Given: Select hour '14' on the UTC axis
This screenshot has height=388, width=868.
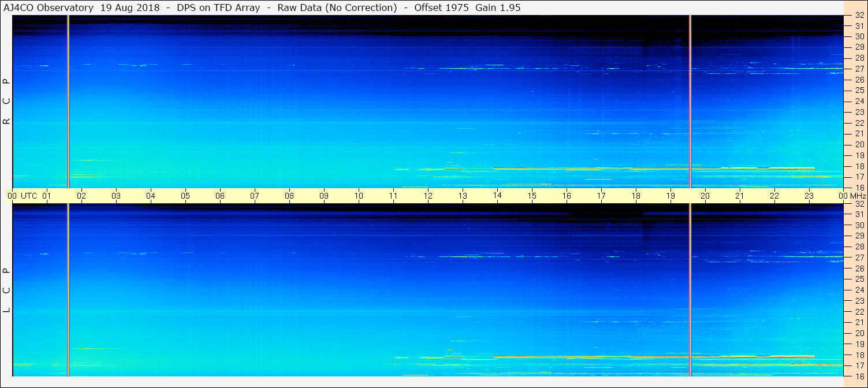Looking at the screenshot, I should click(497, 196).
